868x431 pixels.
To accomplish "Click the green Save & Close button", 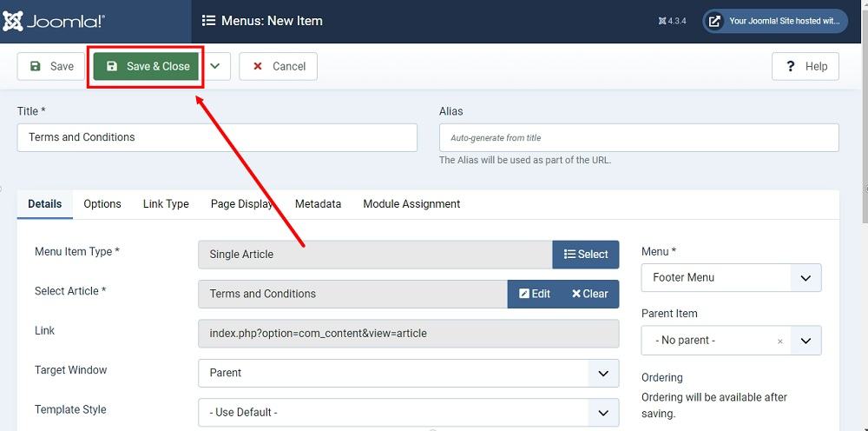I will (x=147, y=67).
